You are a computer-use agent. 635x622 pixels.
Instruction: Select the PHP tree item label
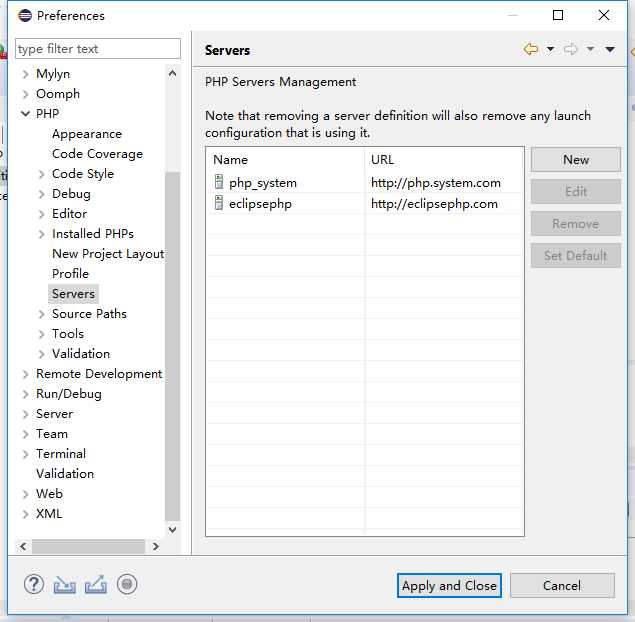pos(47,114)
